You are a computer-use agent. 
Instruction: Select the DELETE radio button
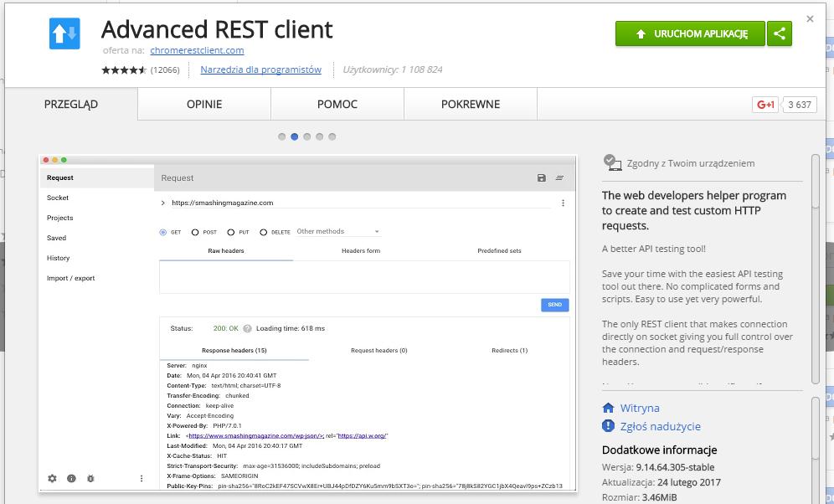[x=263, y=233]
